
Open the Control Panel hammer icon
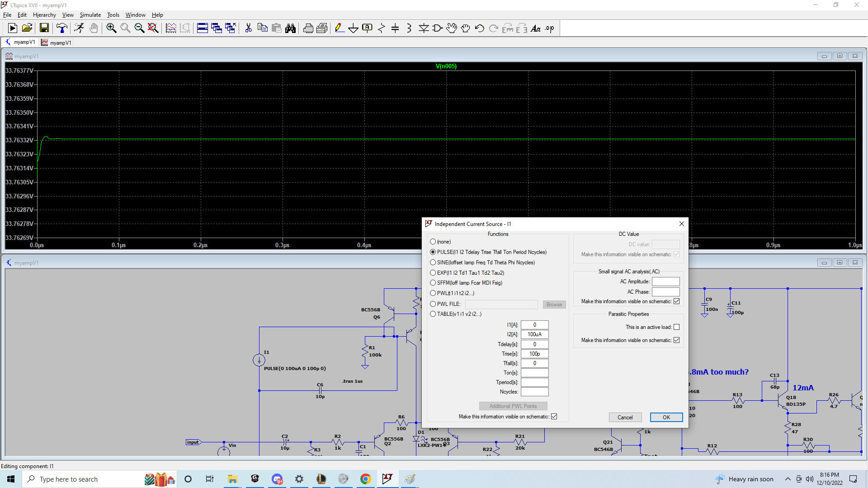coord(62,28)
